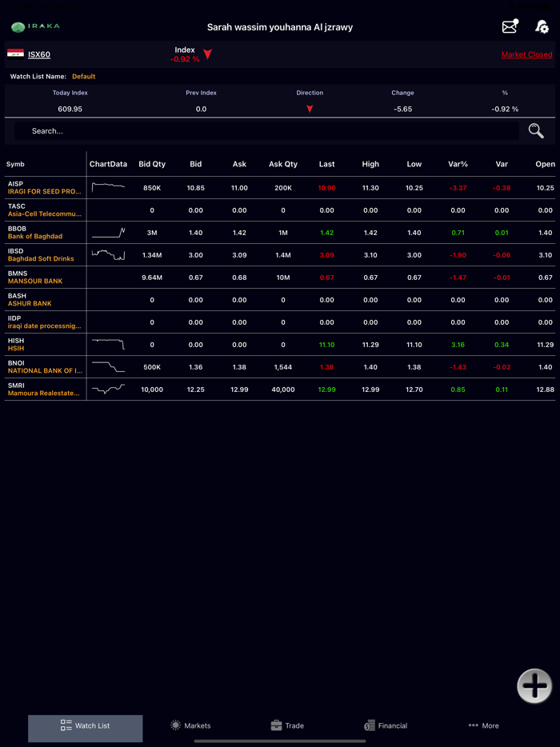Screen dimensions: 560x747
Task: Open the user settings gear icon
Action: (542, 26)
